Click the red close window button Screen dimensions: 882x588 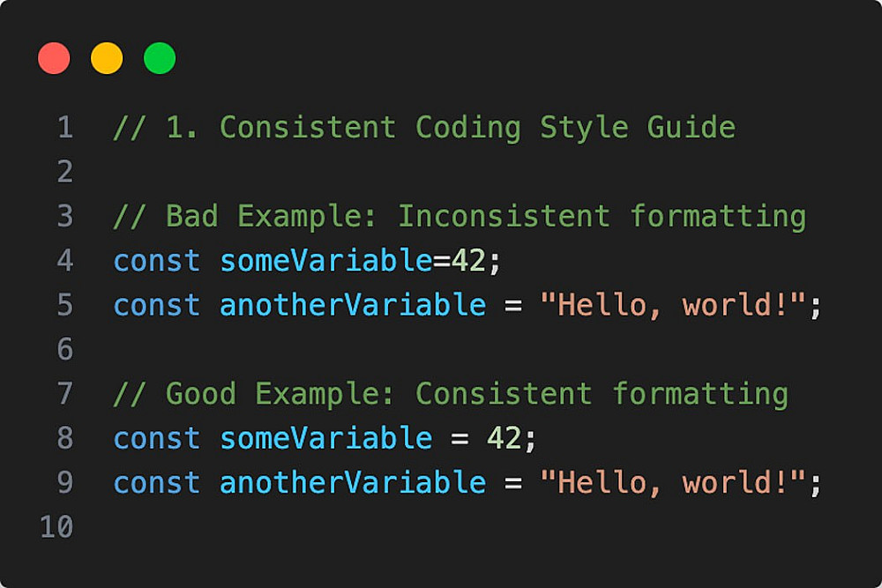click(x=54, y=59)
